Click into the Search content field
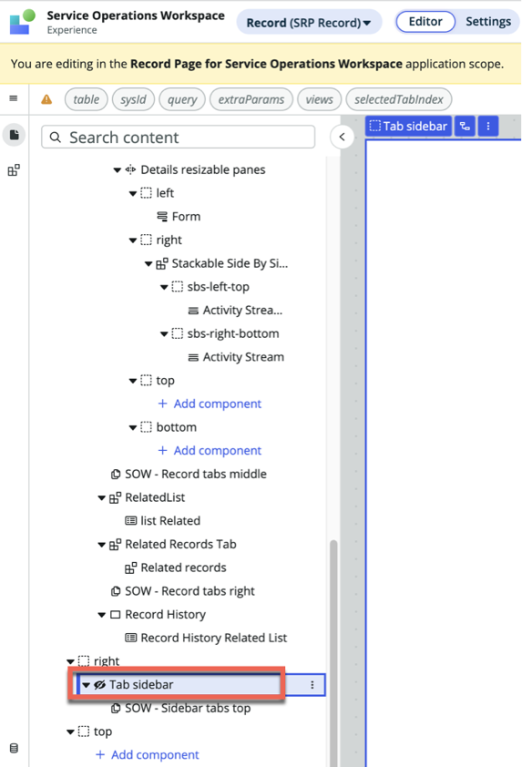This screenshot has width=532, height=767. (x=178, y=137)
